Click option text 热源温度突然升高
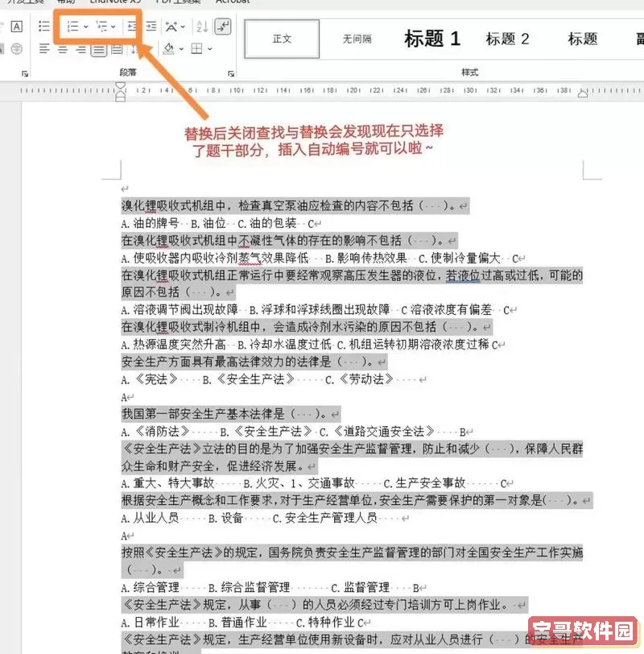 180,345
